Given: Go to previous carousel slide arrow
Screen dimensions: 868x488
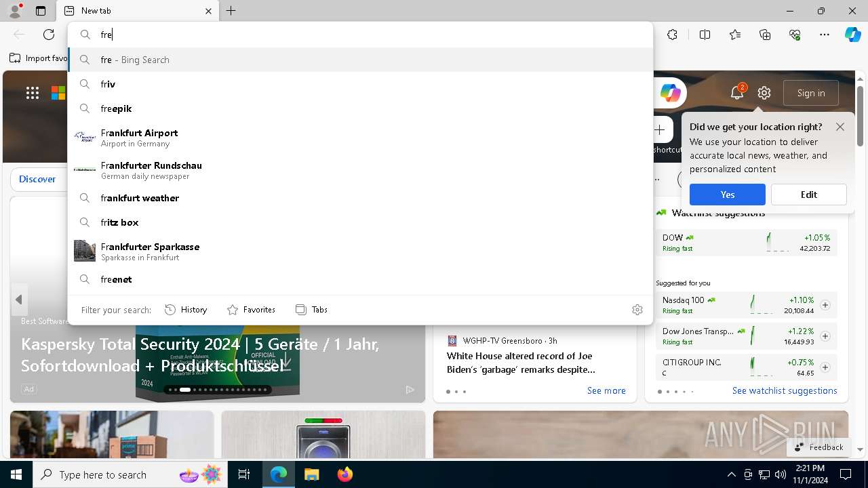Looking at the screenshot, I should (x=19, y=300).
